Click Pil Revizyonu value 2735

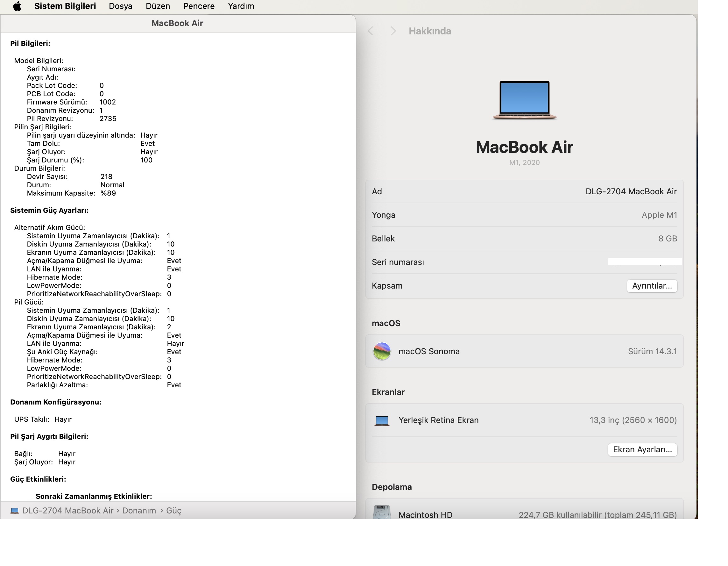click(108, 119)
